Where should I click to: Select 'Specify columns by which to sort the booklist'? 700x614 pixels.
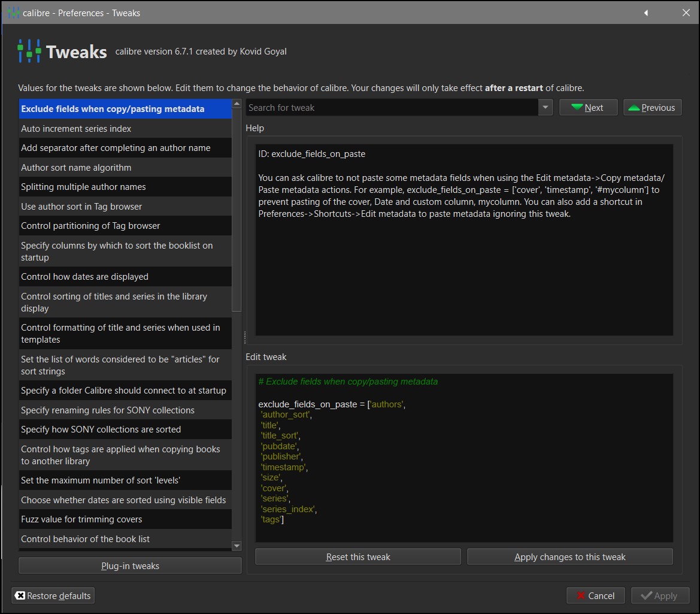coord(125,252)
